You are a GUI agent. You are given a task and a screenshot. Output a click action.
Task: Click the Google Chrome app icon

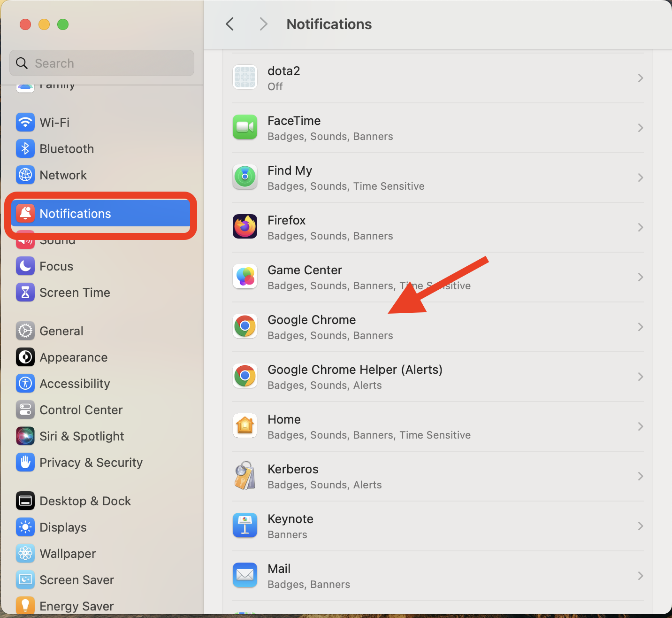click(245, 326)
